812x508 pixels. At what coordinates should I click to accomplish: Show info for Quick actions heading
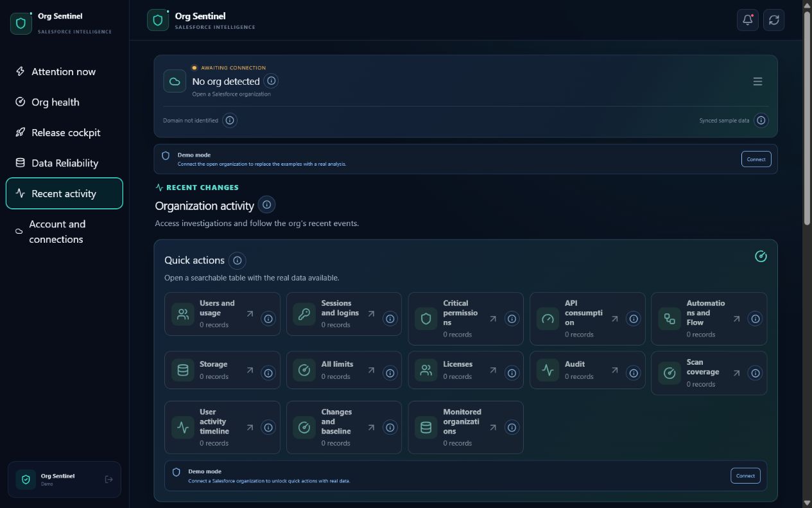[238, 260]
